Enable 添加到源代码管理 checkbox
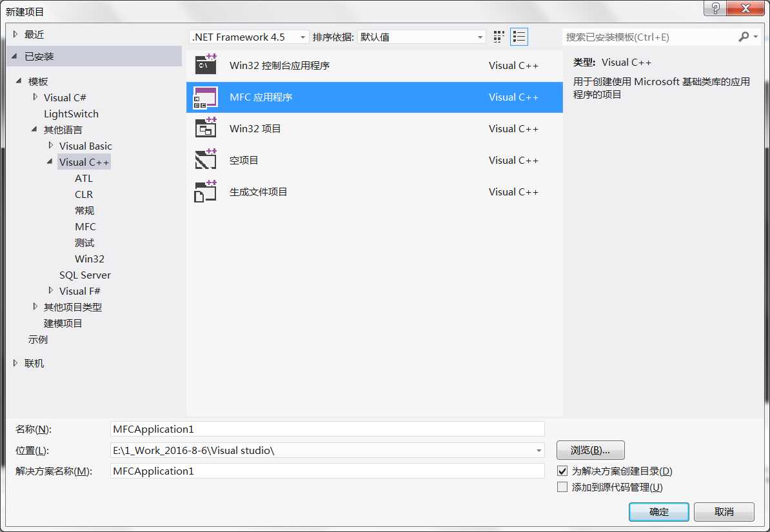Viewport: 770px width, 532px height. 562,488
